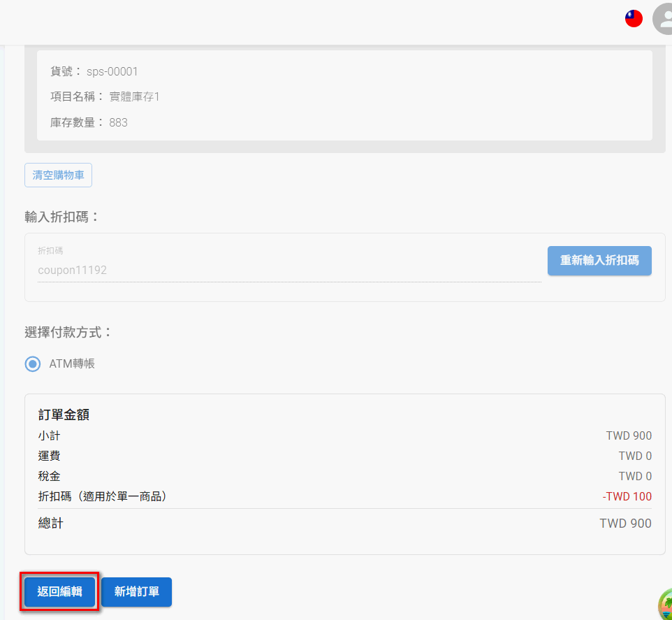Screen dimensions: 672x620
Task: Click the sps-00001 item number
Action: pos(112,71)
